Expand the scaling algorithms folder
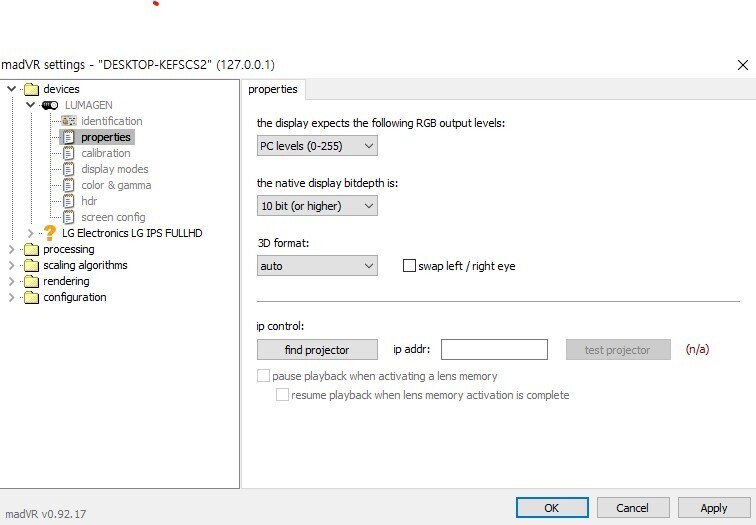The image size is (756, 525). pyautogui.click(x=12, y=265)
